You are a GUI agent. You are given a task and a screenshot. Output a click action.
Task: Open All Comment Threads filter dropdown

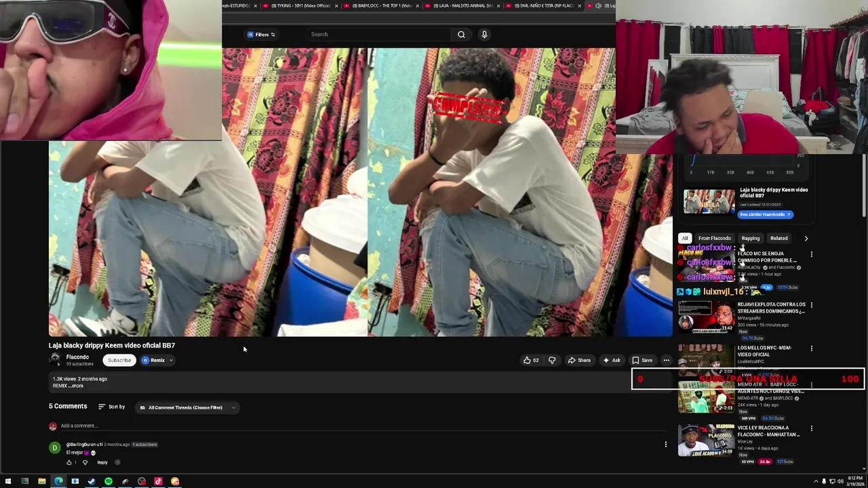click(x=187, y=407)
